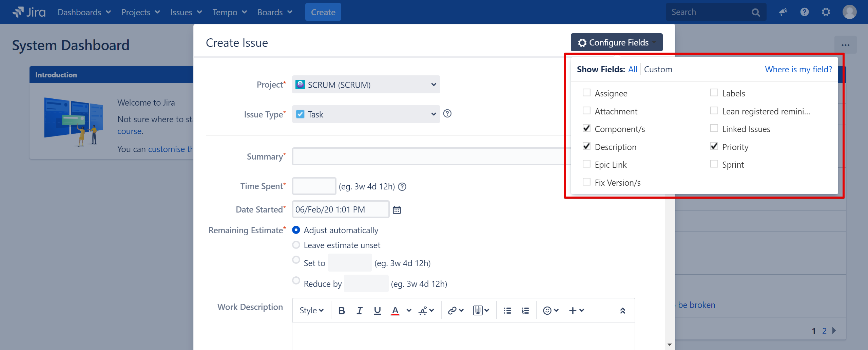
Task: Open the insert more plus dropdown
Action: [x=577, y=311]
